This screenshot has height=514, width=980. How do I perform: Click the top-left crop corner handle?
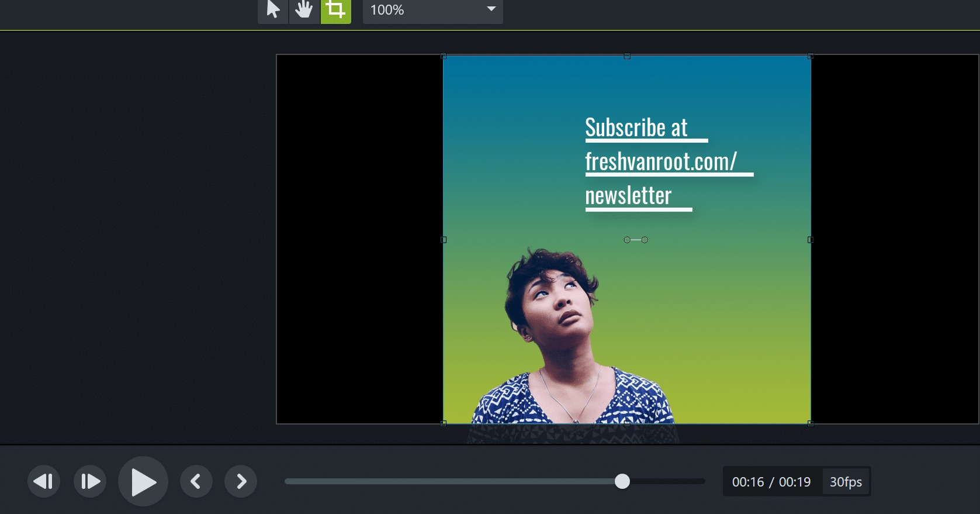[x=444, y=56]
